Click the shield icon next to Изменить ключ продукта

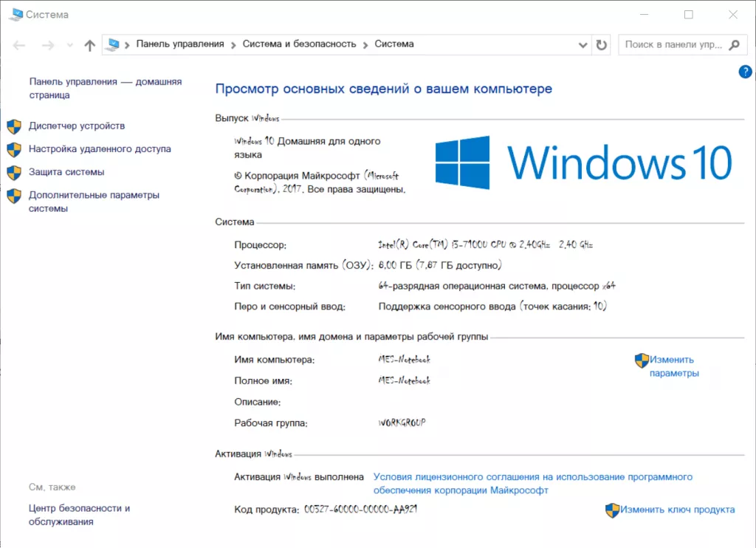612,510
